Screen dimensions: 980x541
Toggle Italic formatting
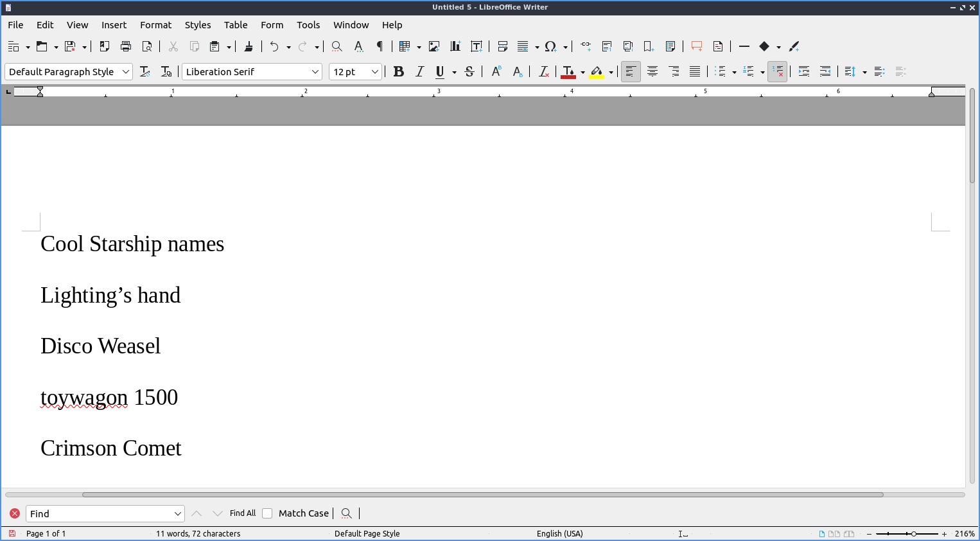click(419, 72)
